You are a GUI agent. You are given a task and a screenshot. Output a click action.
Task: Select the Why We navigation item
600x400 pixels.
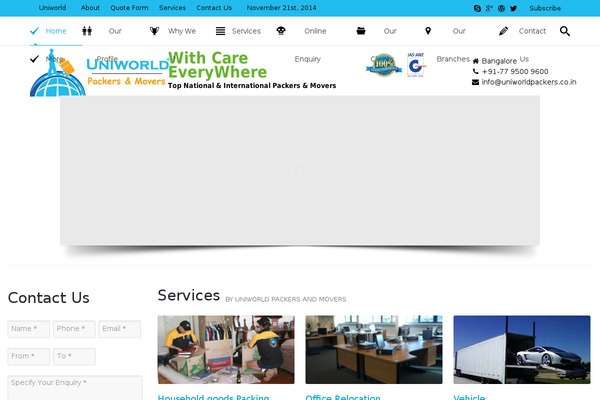click(182, 31)
